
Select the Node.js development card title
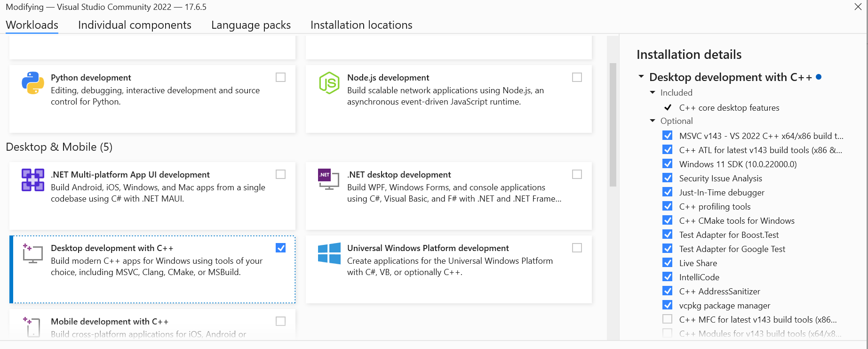388,77
